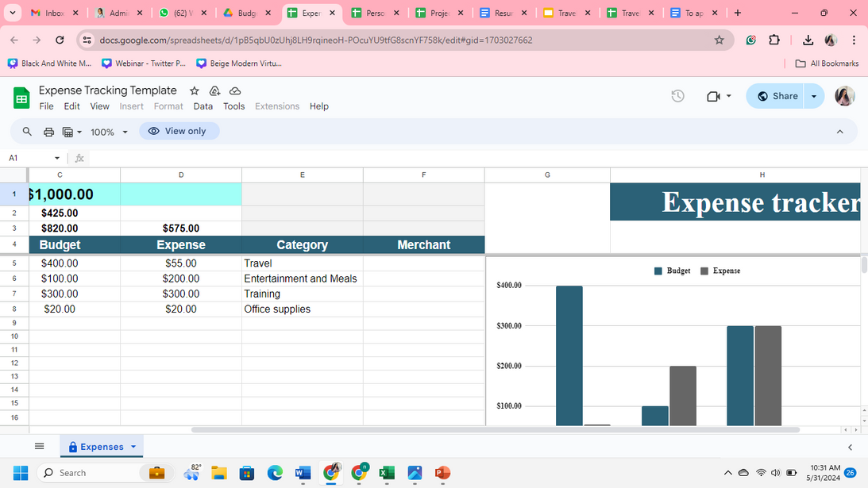Open the Data menu
The width and height of the screenshot is (868, 488).
[203, 106]
